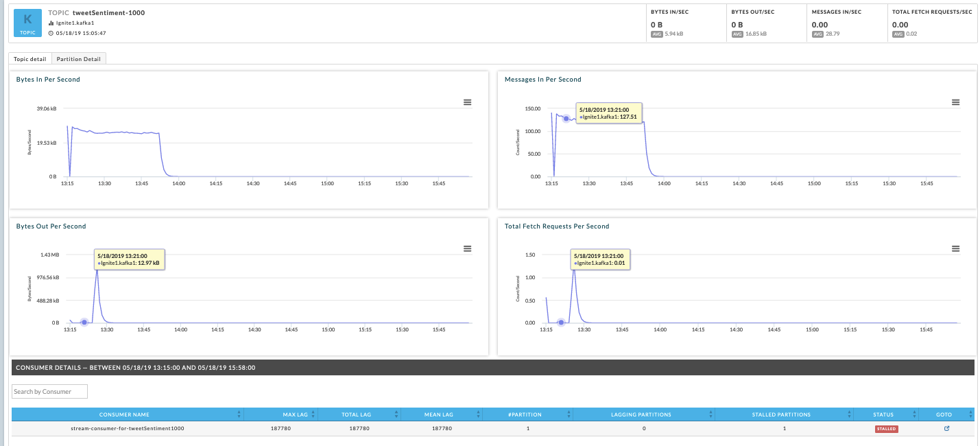Click the GOTO external link icon
Image resolution: width=980 pixels, height=446 pixels.
coord(947,429)
